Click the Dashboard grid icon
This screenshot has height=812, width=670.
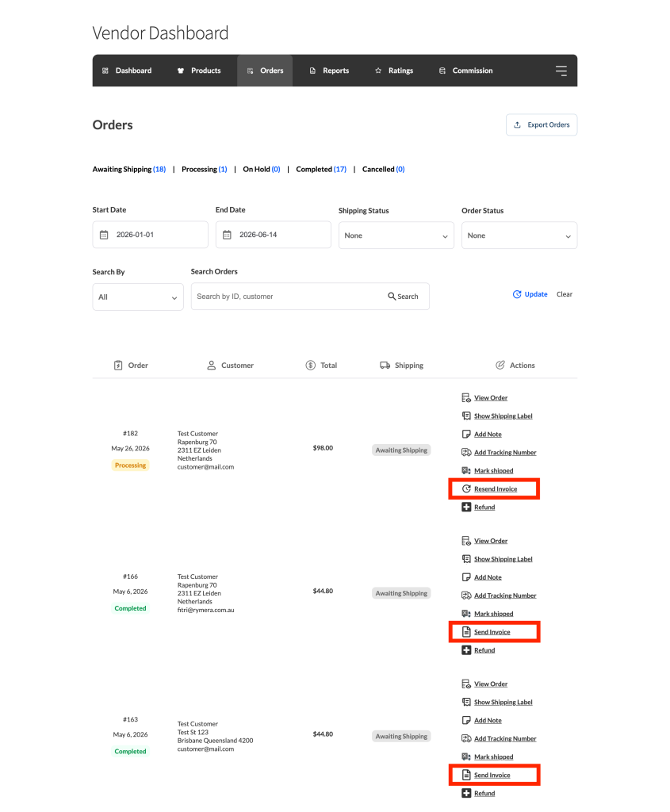tap(105, 71)
